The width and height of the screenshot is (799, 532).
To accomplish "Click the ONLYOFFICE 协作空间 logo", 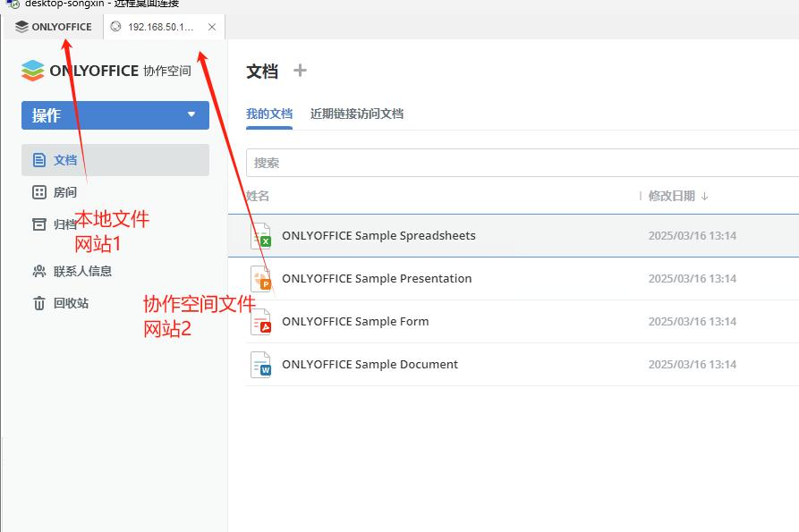I will click(106, 71).
